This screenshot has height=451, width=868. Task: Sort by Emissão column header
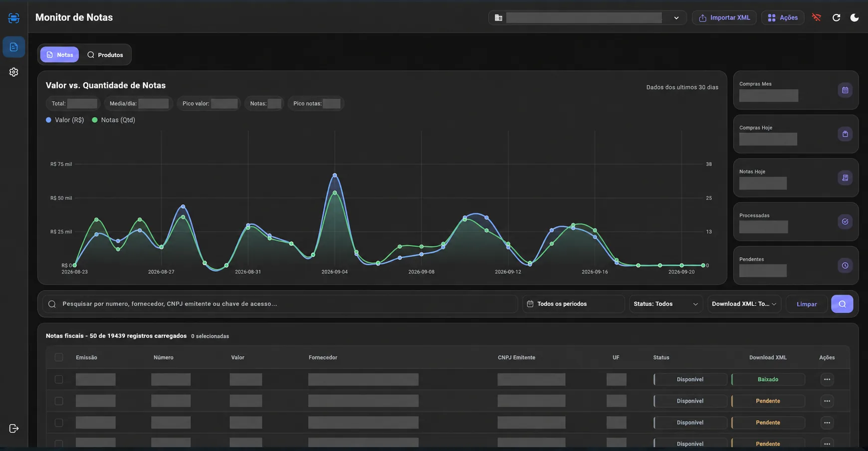tap(86, 357)
